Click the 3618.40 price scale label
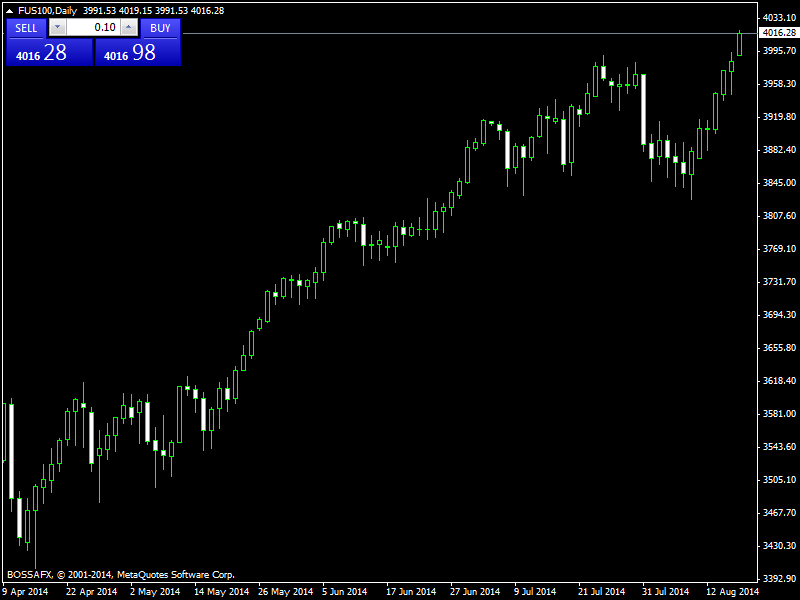 tap(779, 381)
